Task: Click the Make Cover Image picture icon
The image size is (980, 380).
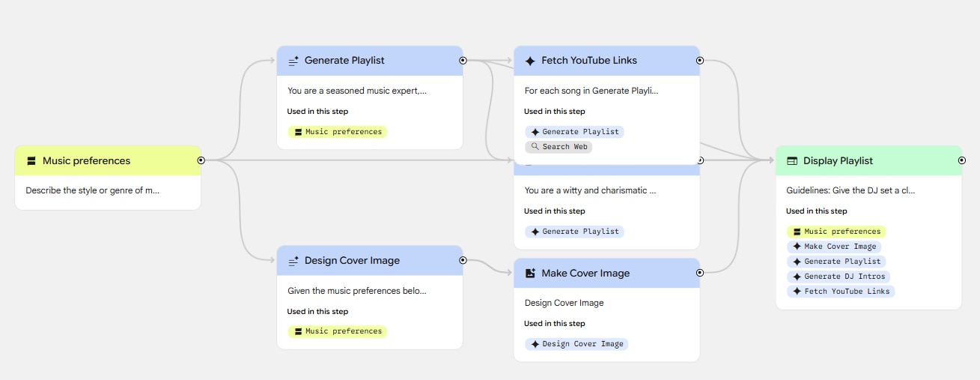Action: point(530,274)
